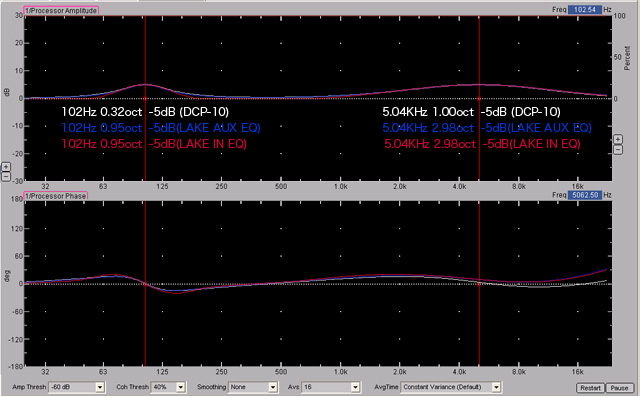The width and height of the screenshot is (640, 396).
Task: Select the 1/Processor Amplitude plot label
Action: click(x=61, y=11)
